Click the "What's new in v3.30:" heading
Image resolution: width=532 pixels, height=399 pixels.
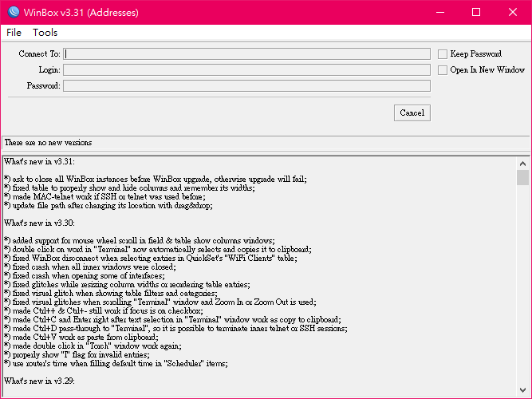(39, 223)
